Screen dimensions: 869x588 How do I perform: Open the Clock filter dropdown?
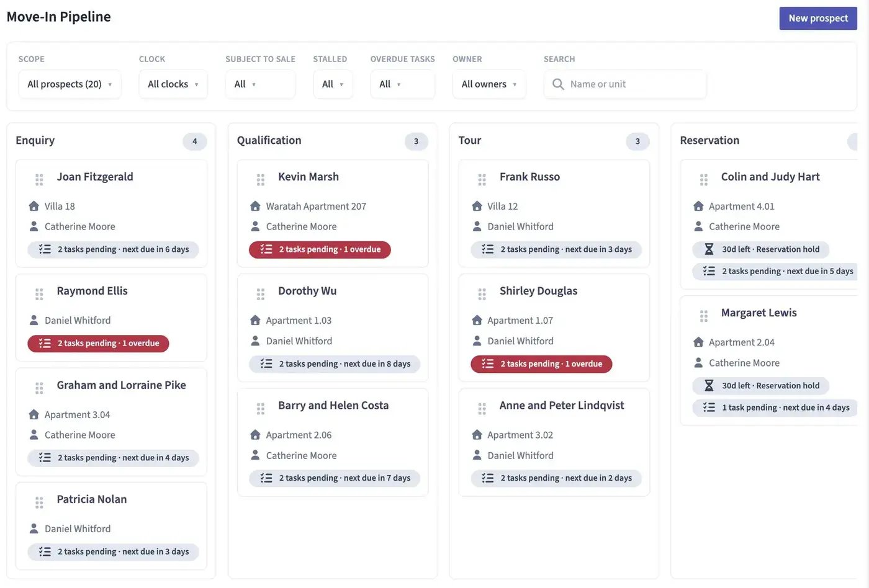[173, 84]
